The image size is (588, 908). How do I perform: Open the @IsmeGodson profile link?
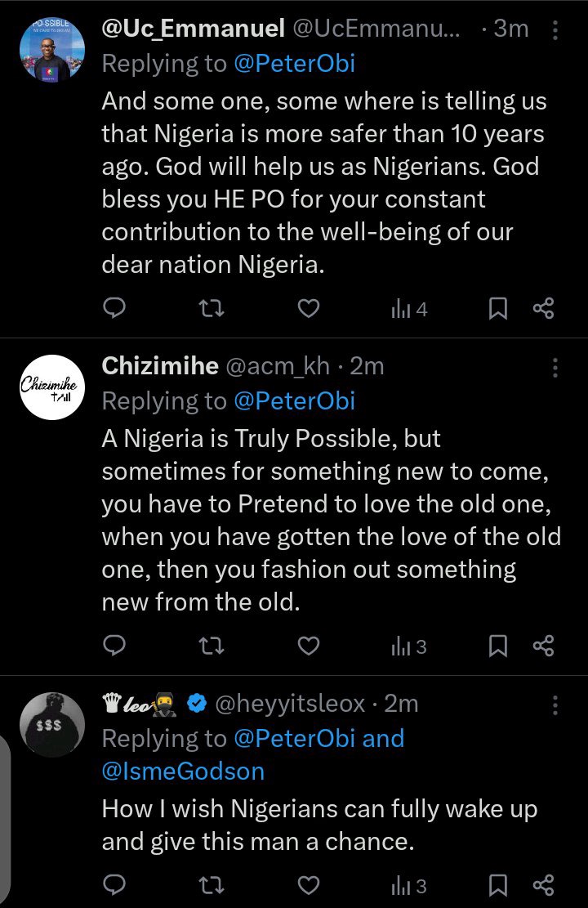(x=183, y=772)
